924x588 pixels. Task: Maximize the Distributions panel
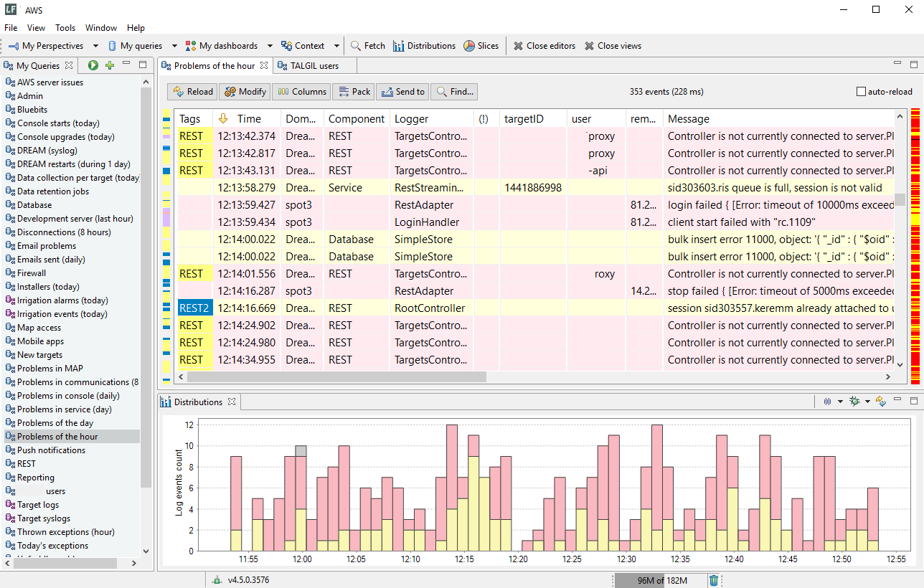pyautogui.click(x=914, y=401)
